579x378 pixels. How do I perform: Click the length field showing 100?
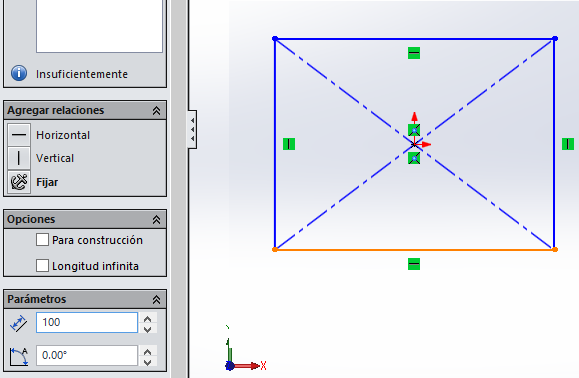coord(87,322)
